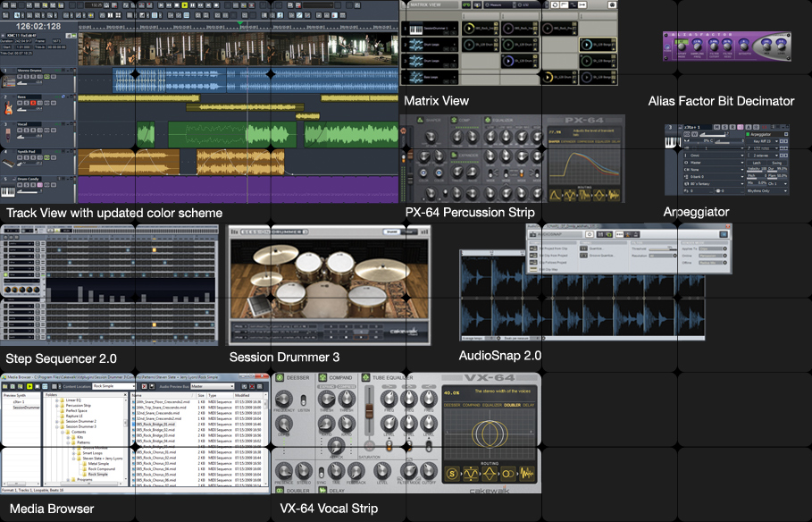Open the Master output dropdown on z3ta track
812x522 pixels.
tap(714, 163)
